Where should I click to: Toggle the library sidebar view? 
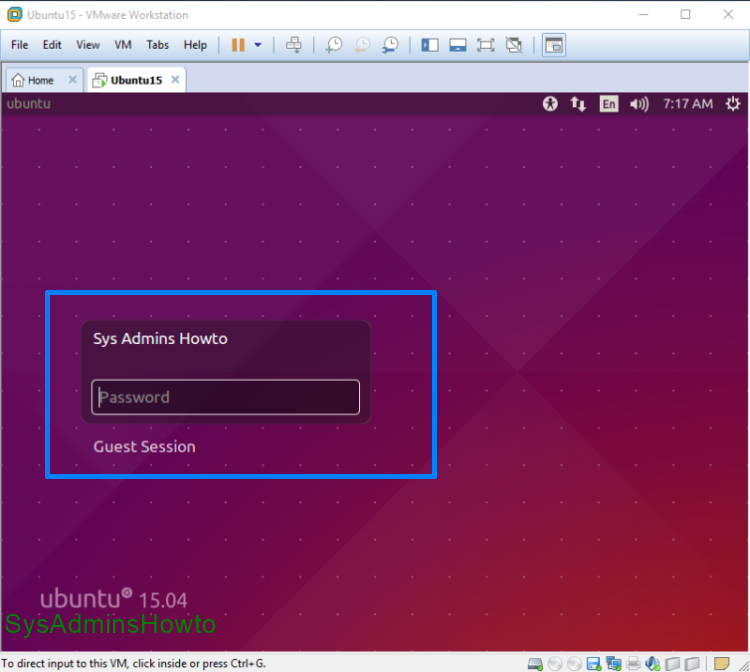click(x=430, y=45)
